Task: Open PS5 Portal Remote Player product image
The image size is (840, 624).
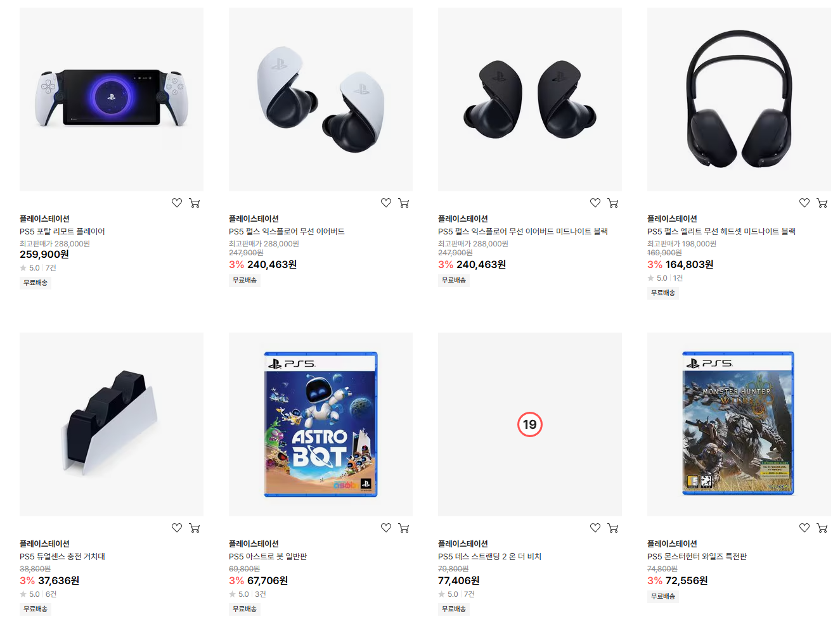Action: [112, 99]
